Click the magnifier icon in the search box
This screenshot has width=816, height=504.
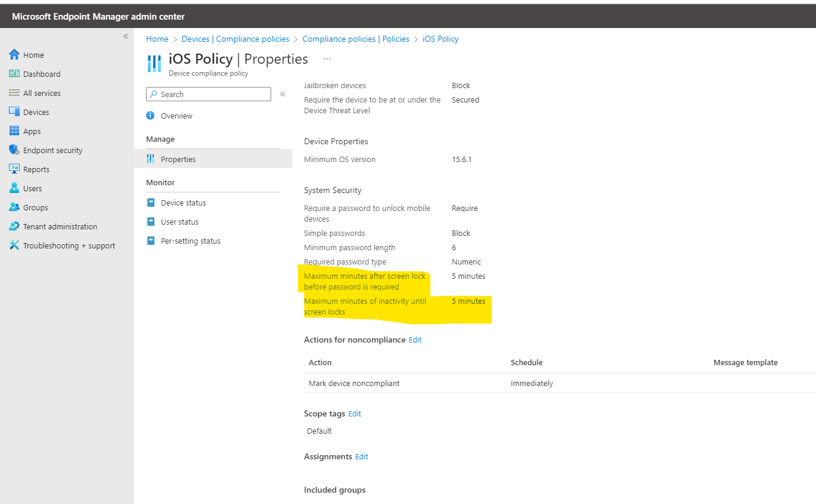154,94
